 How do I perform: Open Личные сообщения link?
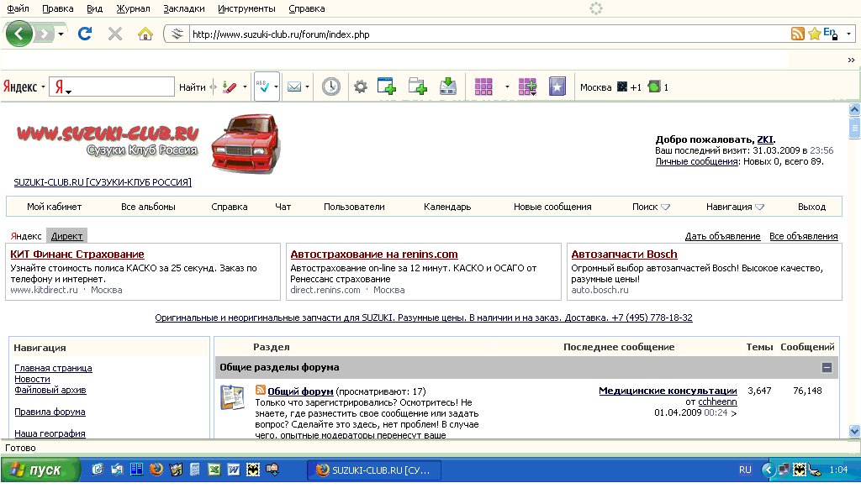click(696, 161)
